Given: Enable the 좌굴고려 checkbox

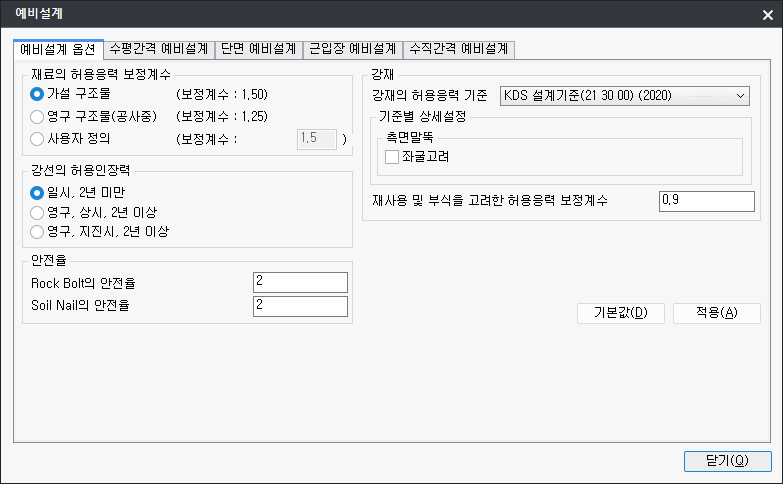Looking at the screenshot, I should pyautogui.click(x=392, y=156).
